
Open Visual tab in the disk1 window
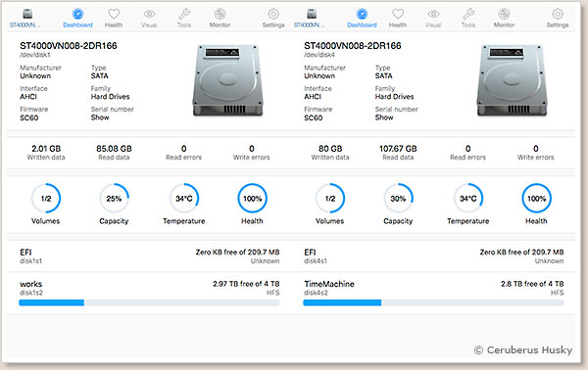[x=149, y=19]
